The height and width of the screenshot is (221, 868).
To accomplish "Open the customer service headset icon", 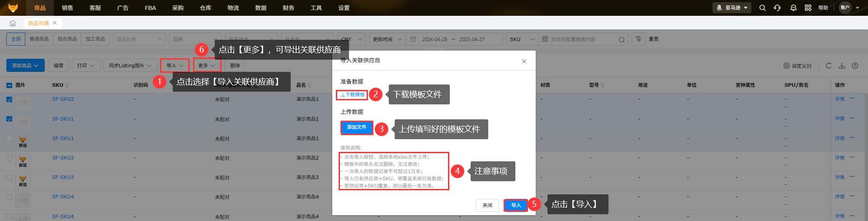I will point(777,8).
